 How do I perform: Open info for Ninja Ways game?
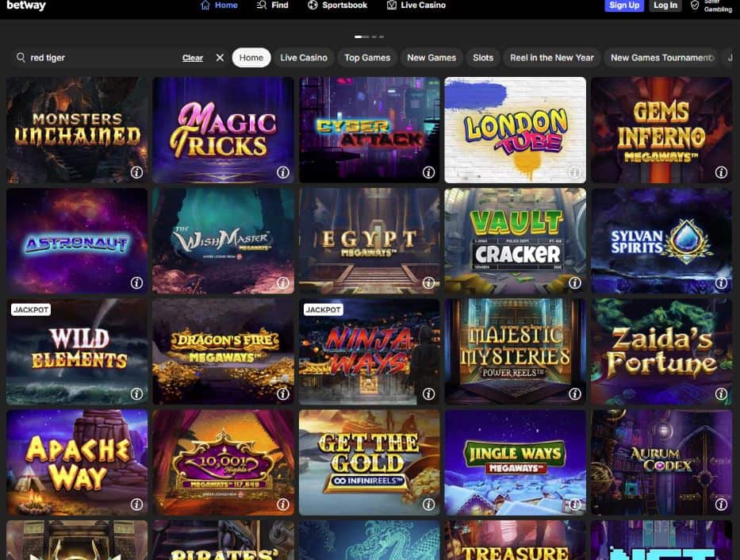coord(428,393)
